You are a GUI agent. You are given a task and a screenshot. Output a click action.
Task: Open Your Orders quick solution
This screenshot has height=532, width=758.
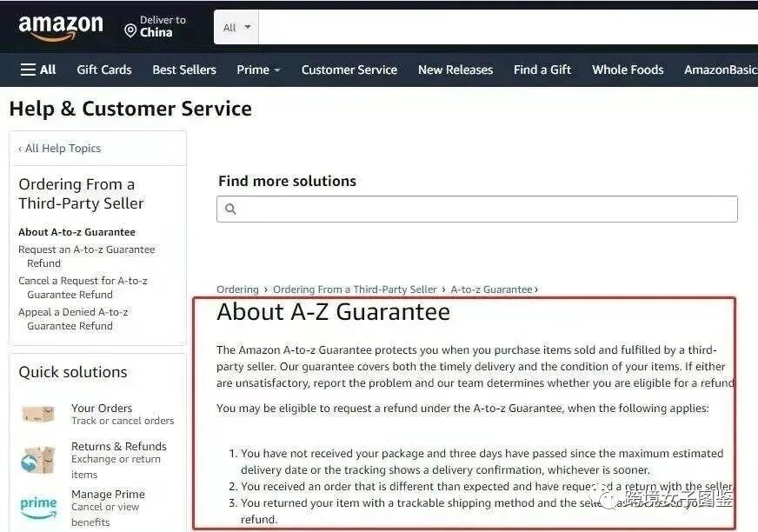coord(102,409)
